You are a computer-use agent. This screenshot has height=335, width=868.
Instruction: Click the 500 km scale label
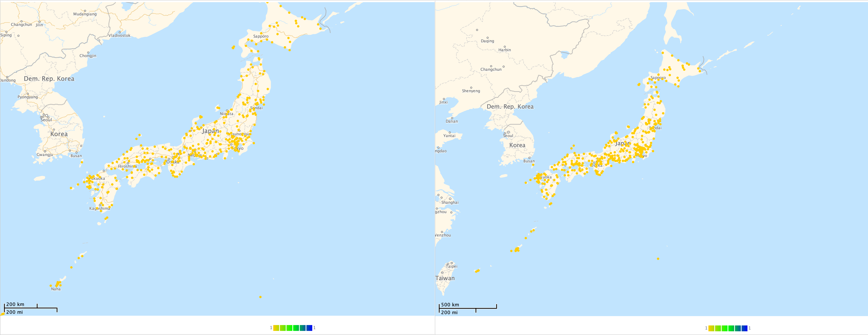450,305
